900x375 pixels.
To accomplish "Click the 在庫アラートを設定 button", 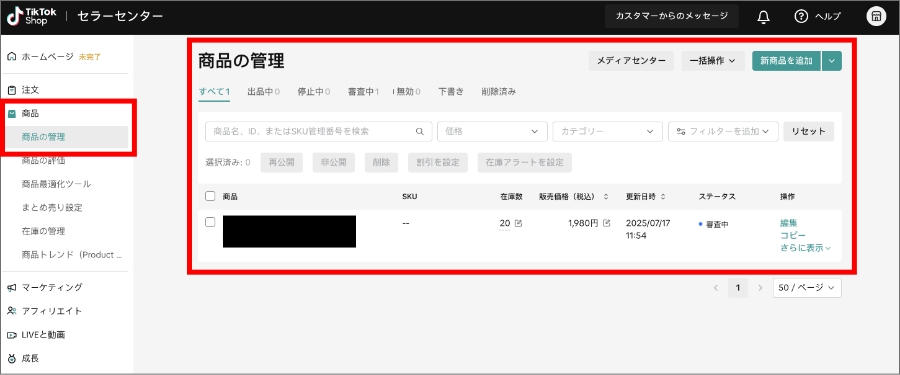I will point(525,163).
